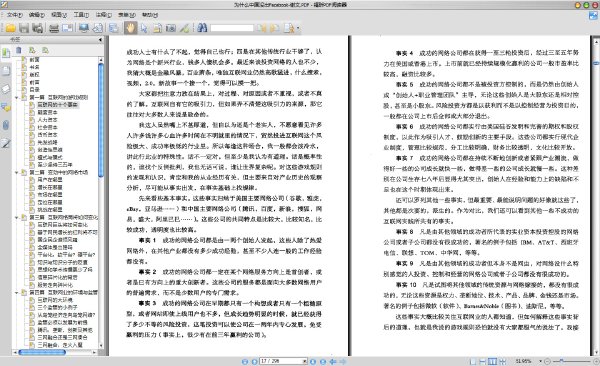Click the bookmarks panel vertical scrollbar
Image resolution: width=600 pixels, height=366 pixels.
pos(101,120)
